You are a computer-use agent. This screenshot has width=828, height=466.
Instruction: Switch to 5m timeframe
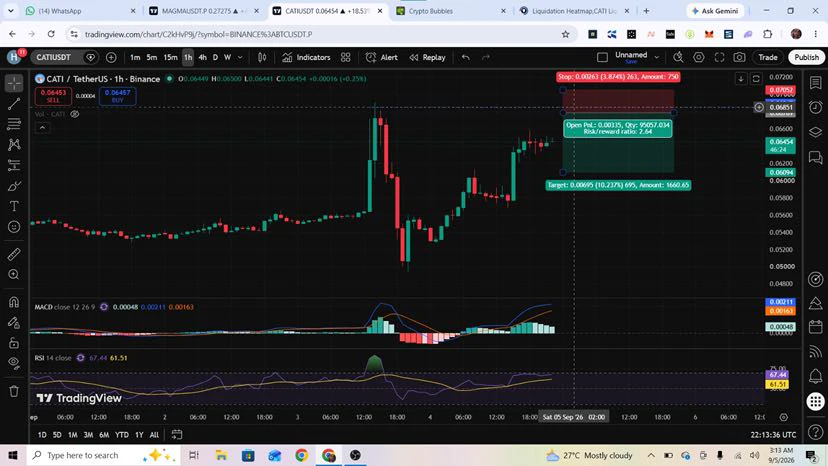coord(152,57)
